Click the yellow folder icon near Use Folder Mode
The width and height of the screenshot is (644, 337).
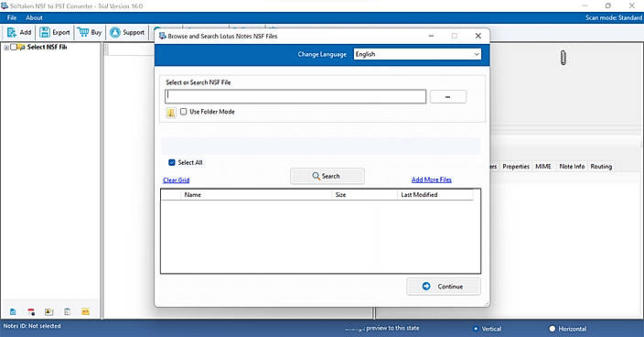pos(171,113)
